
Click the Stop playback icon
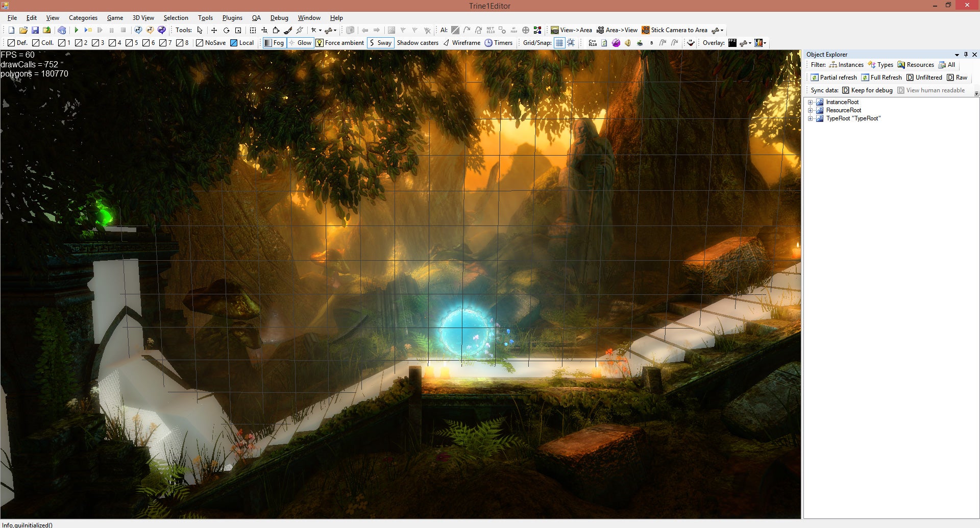123,30
